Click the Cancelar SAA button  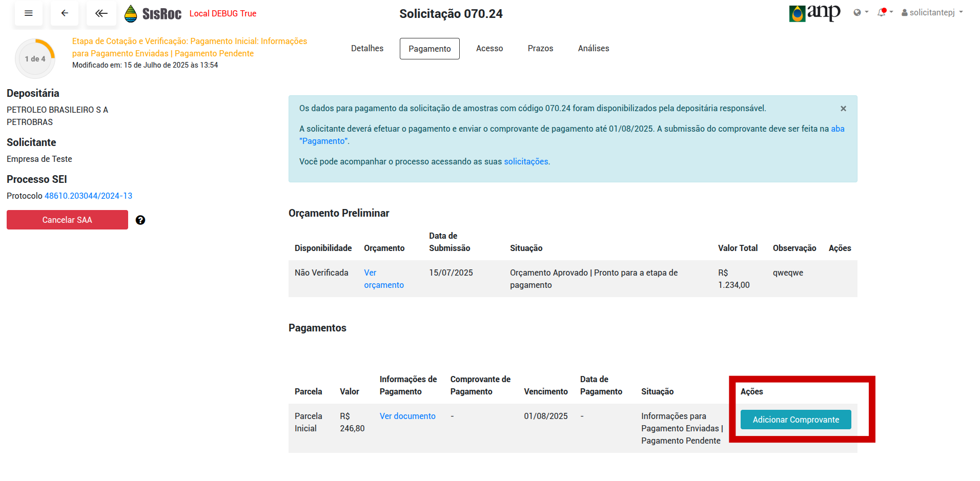(x=67, y=219)
